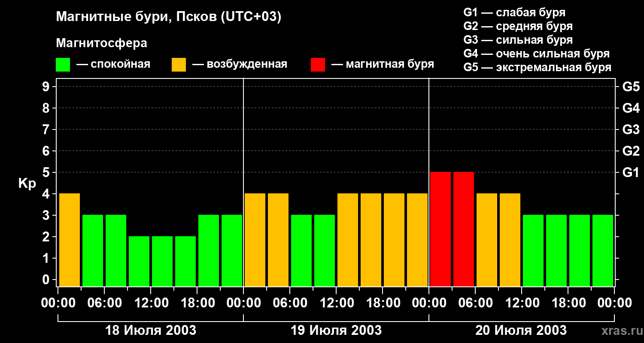Screen dimensions: 644x343
Task: Click the 06:00 time label for 18 July
Action: tap(104, 303)
